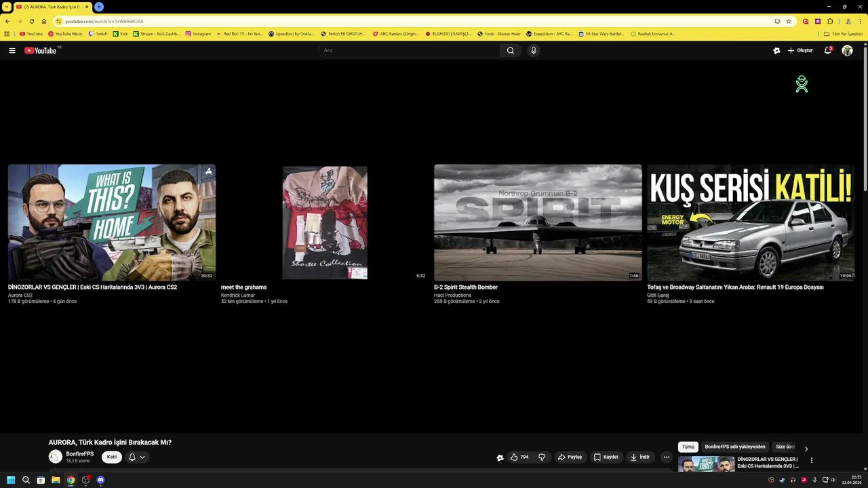Open the Oluştur create button
This screenshot has height=488, width=868.
[x=800, y=50]
